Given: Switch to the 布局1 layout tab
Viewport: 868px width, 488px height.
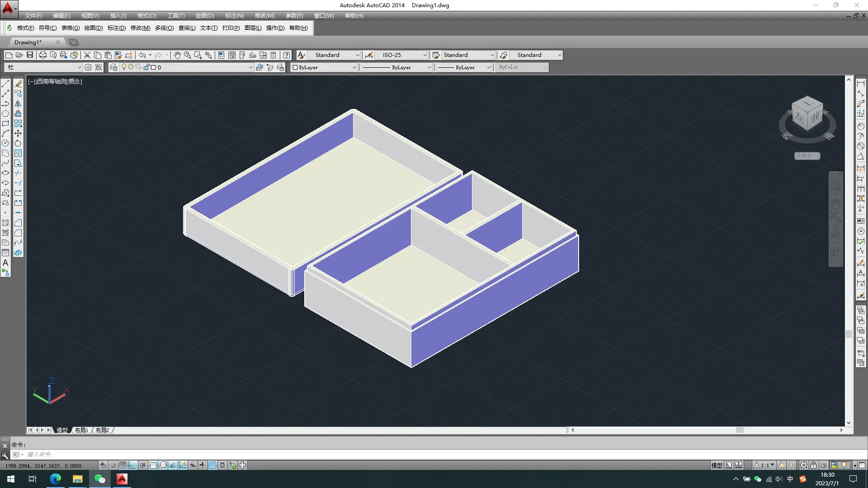Looking at the screenshot, I should point(81,430).
